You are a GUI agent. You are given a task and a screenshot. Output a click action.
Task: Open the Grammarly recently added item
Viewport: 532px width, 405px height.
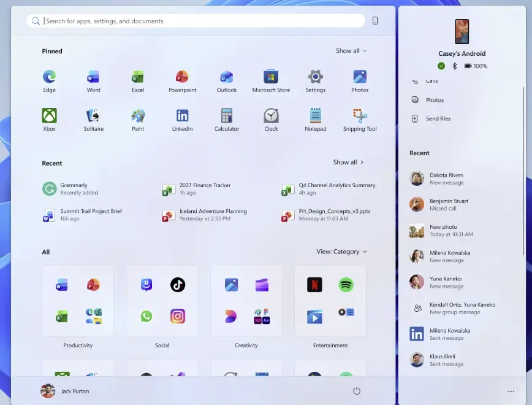tap(70, 189)
